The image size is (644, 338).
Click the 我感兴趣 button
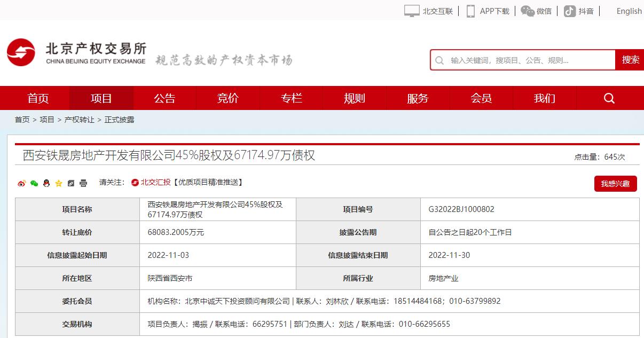[615, 184]
